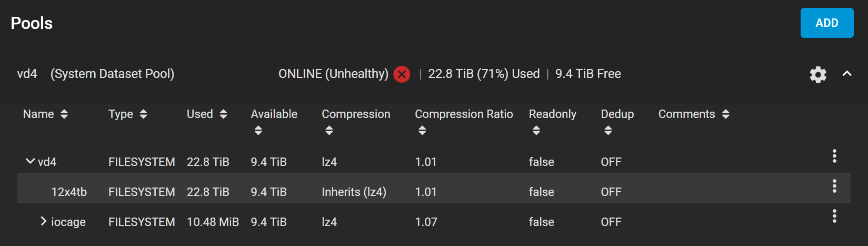
Task: Sort by Compression column arrows
Action: [329, 131]
